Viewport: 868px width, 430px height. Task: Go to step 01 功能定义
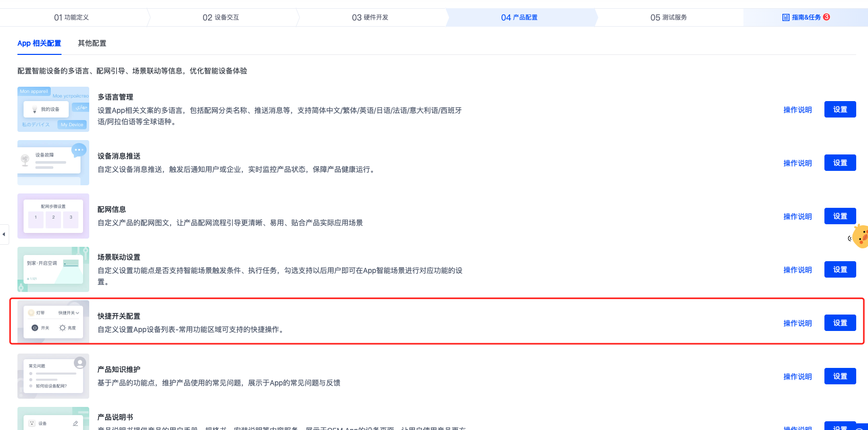point(72,17)
